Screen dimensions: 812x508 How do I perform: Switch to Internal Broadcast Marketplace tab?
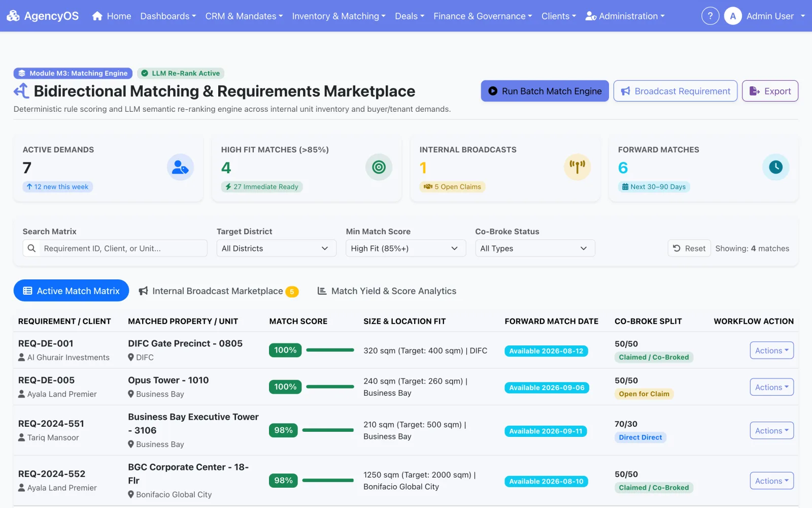(x=218, y=291)
